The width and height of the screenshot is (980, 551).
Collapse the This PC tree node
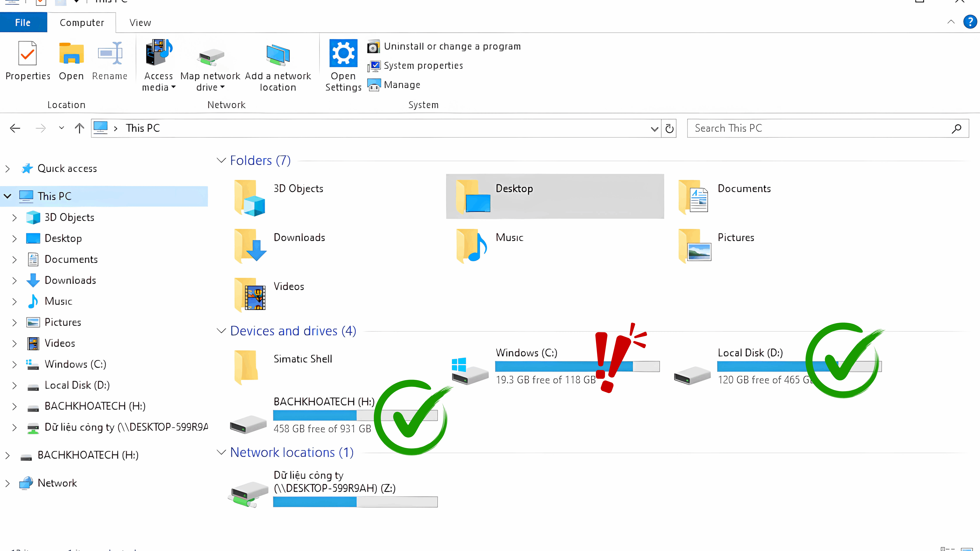pos(7,196)
